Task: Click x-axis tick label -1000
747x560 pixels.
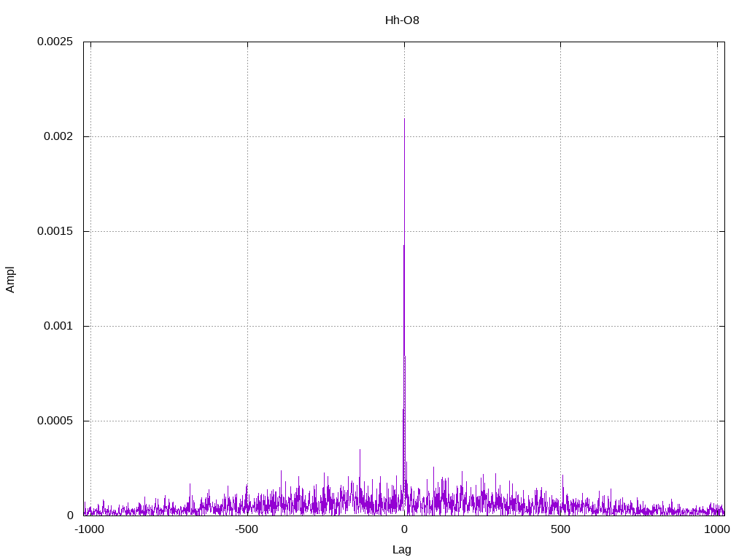Action: click(x=89, y=529)
